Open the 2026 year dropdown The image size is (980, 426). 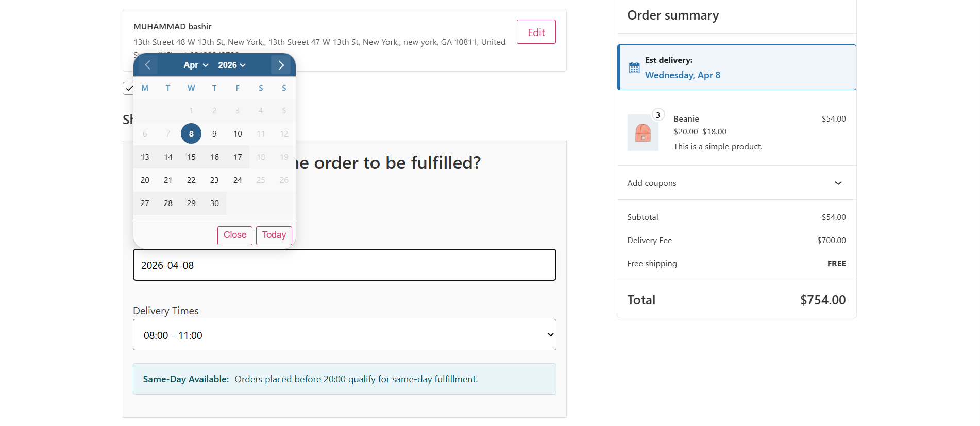[x=232, y=65]
